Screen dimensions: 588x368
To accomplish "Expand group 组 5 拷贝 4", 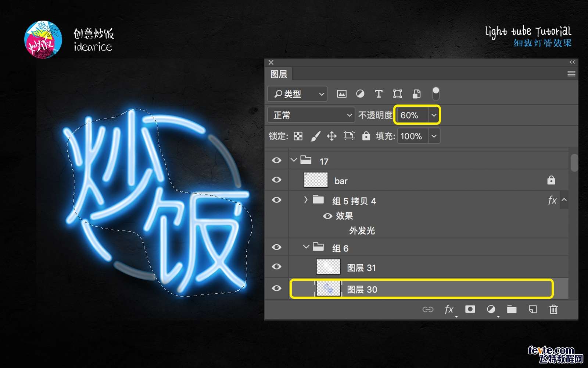I will tap(306, 200).
